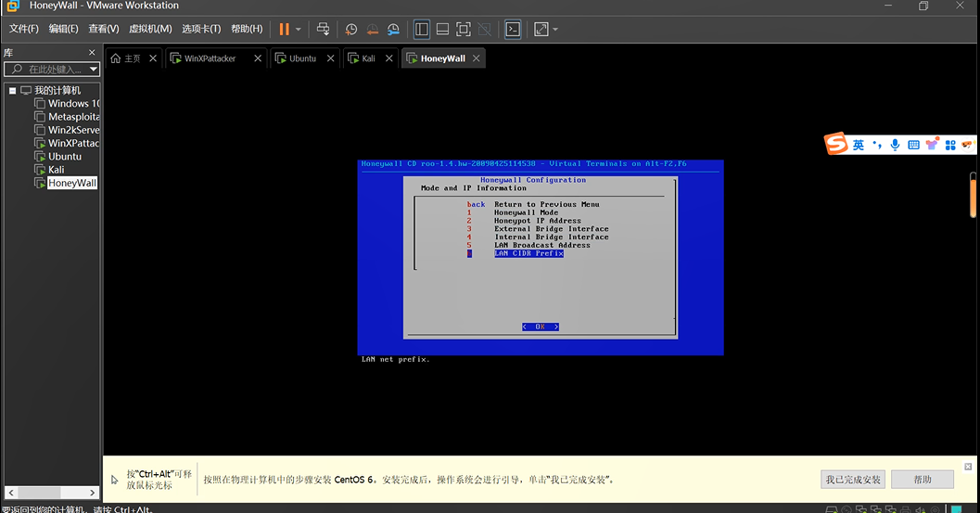
Task: Open the snapshot manager
Action: (x=393, y=30)
